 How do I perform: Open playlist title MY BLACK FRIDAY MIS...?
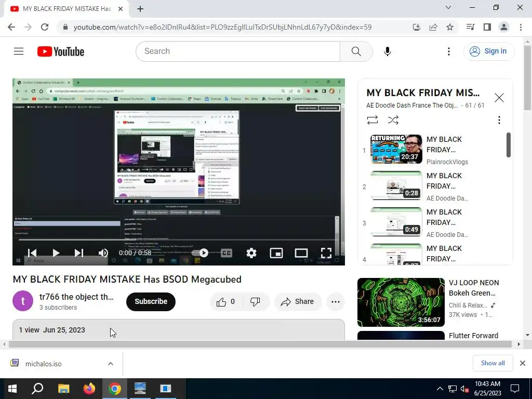(x=423, y=92)
